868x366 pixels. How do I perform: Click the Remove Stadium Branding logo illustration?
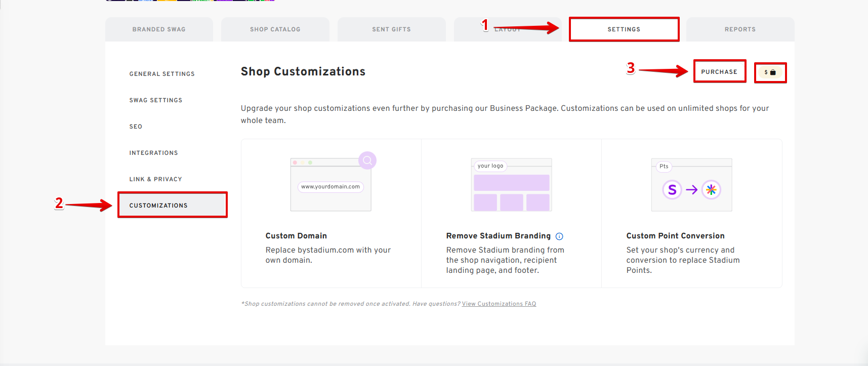point(511,185)
